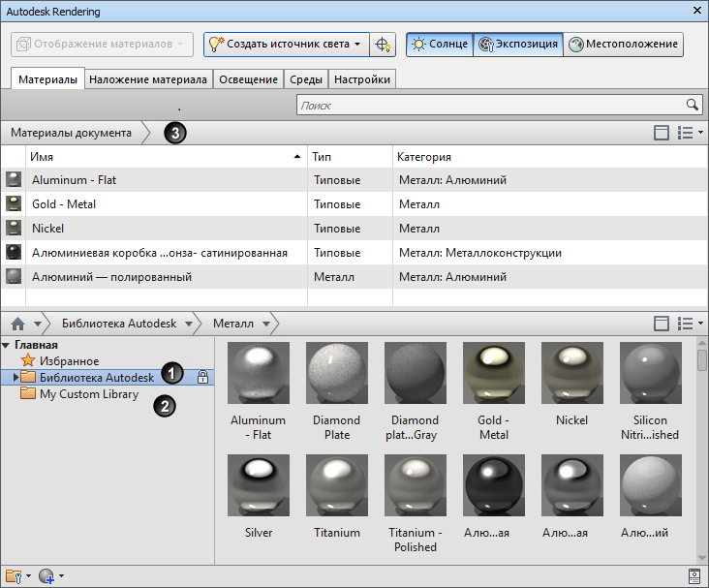Click swatch icon of Алюминиевая коробка row
Screen dimensions: 709x588
(14, 253)
